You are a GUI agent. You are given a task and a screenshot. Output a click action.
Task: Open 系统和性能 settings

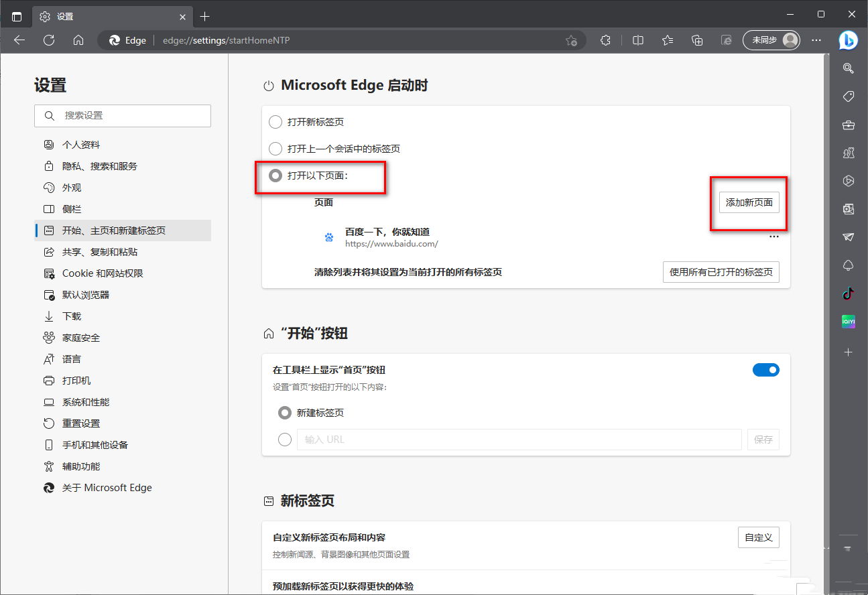pos(123,402)
